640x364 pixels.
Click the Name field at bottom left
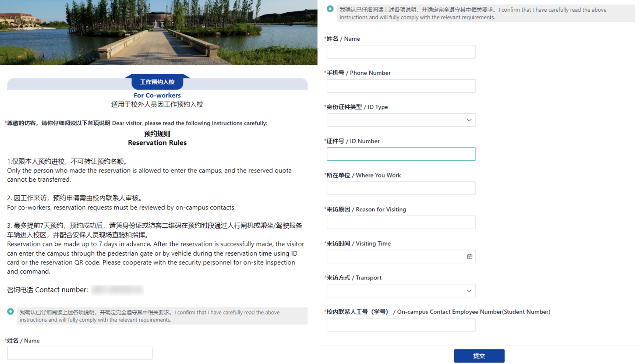coord(80,353)
